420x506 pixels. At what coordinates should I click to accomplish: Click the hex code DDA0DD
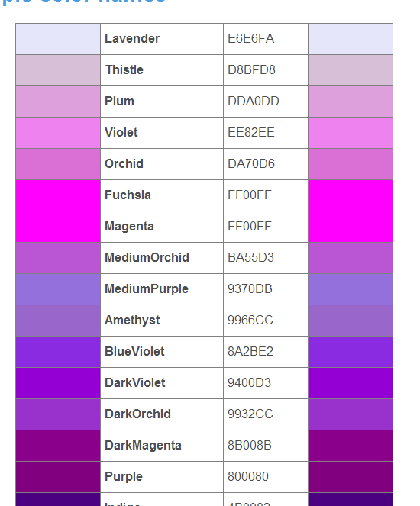[x=254, y=102]
